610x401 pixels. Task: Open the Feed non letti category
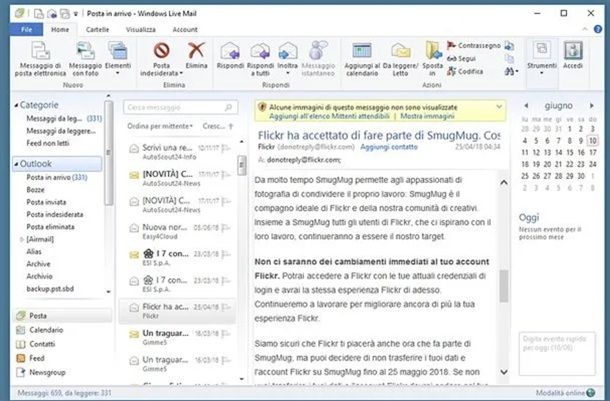[x=47, y=143]
